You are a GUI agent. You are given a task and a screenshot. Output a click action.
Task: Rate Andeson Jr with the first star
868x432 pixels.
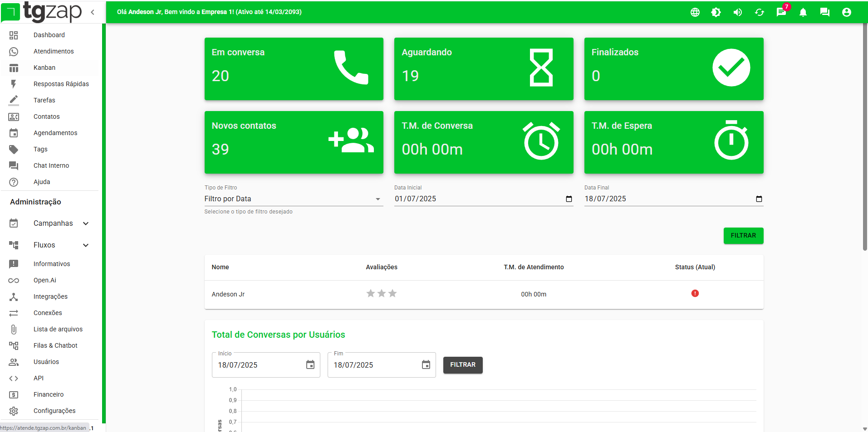pos(370,294)
